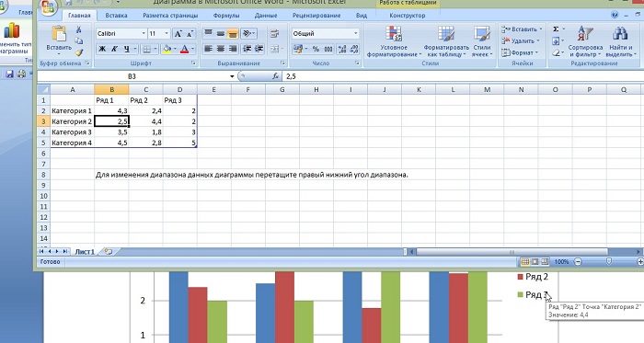
Task: Toggle Bold (Ж) formatting
Action: pyautogui.click(x=102, y=50)
